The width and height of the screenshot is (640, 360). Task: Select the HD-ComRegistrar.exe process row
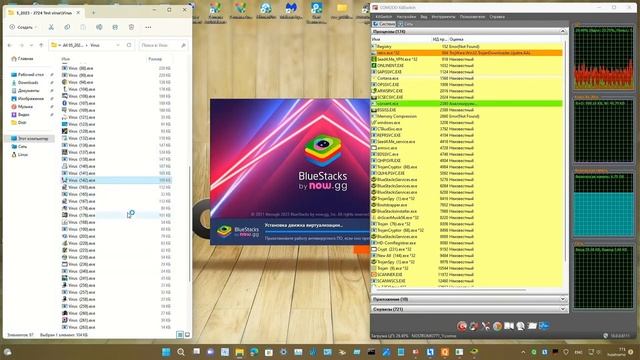click(x=467, y=243)
